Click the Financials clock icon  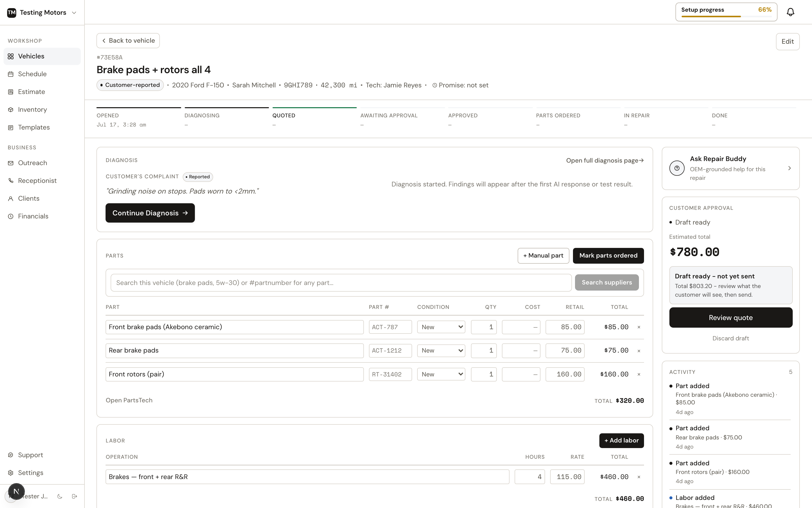(11, 216)
